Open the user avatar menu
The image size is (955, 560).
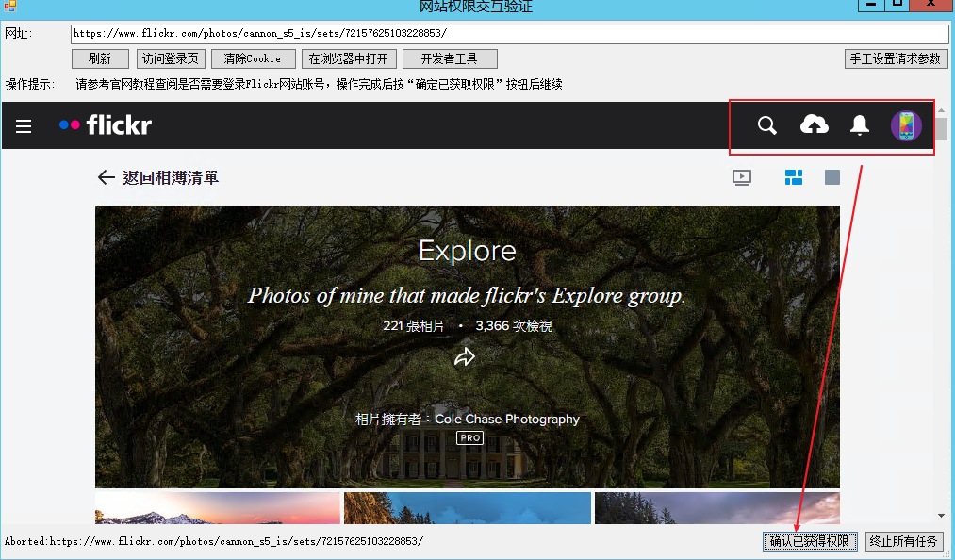coord(906,125)
